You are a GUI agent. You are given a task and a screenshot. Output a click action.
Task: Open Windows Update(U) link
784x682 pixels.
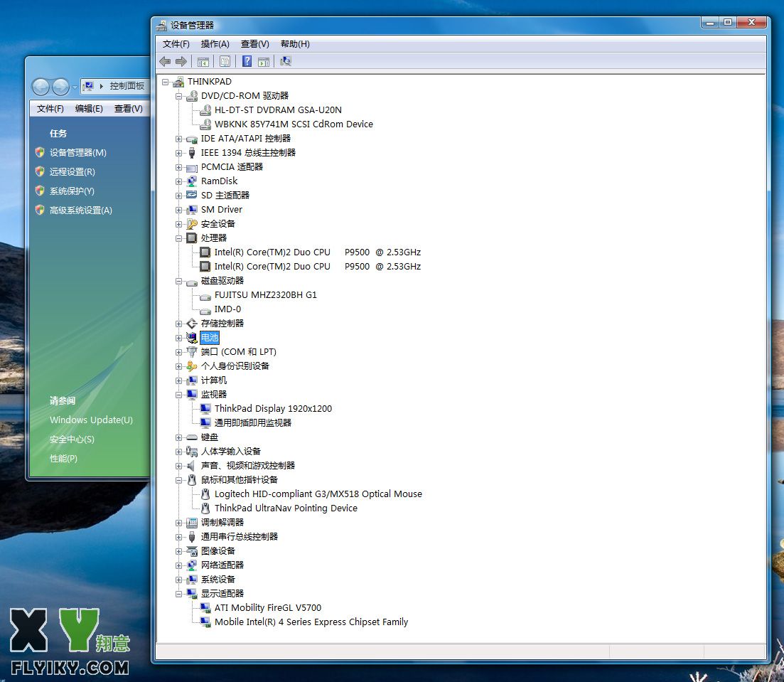point(91,420)
